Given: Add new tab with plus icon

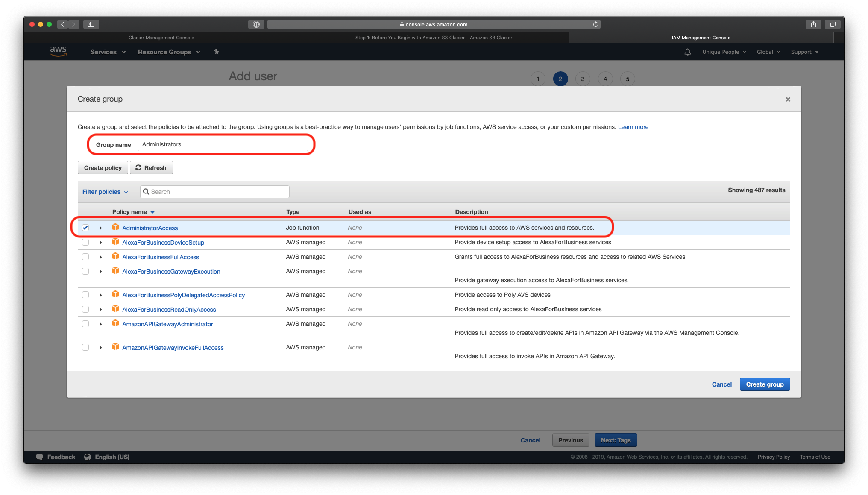Looking at the screenshot, I should point(839,38).
